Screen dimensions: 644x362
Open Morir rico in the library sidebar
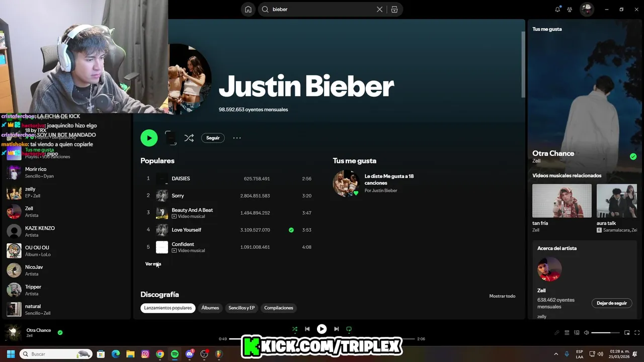click(65, 172)
